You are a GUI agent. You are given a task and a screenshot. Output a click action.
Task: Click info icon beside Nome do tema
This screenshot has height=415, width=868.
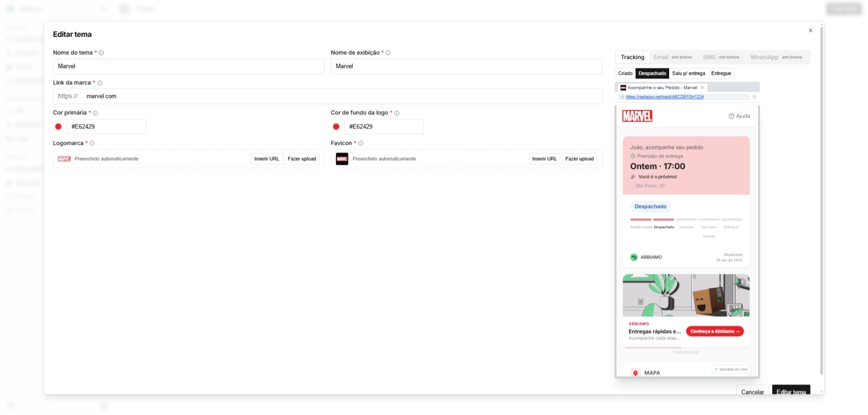tap(101, 53)
